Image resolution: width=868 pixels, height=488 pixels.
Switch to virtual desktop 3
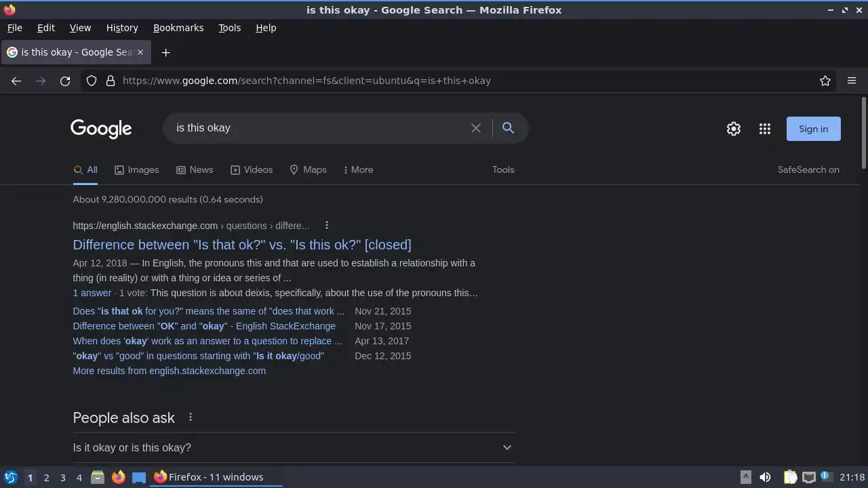click(62, 477)
